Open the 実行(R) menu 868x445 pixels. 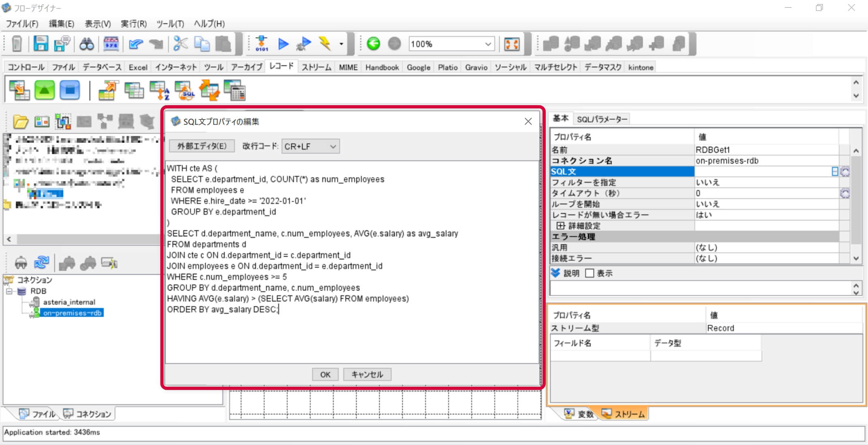click(134, 24)
